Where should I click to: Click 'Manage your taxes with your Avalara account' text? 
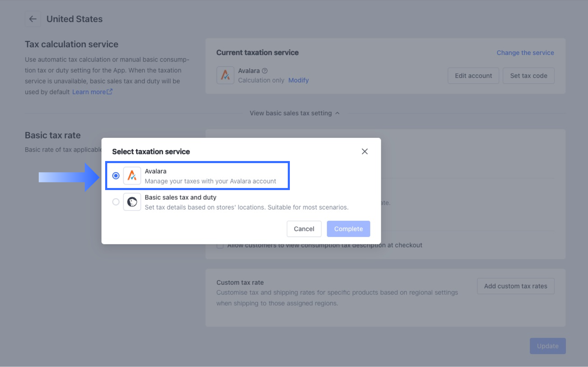[210, 181]
